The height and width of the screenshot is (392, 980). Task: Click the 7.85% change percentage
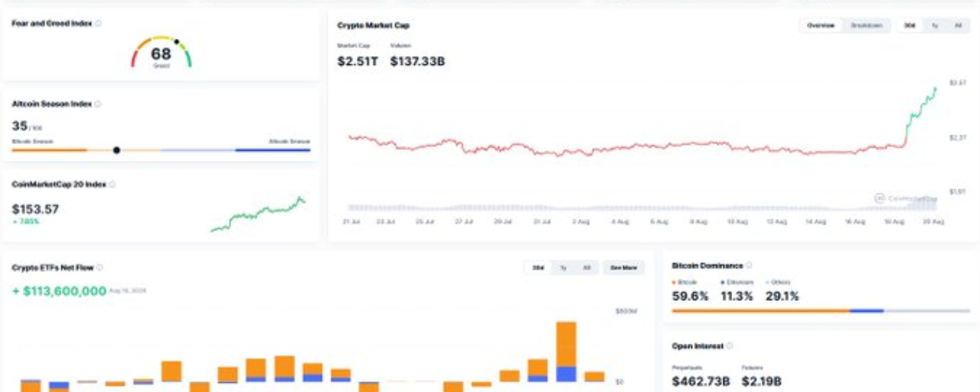[26, 222]
